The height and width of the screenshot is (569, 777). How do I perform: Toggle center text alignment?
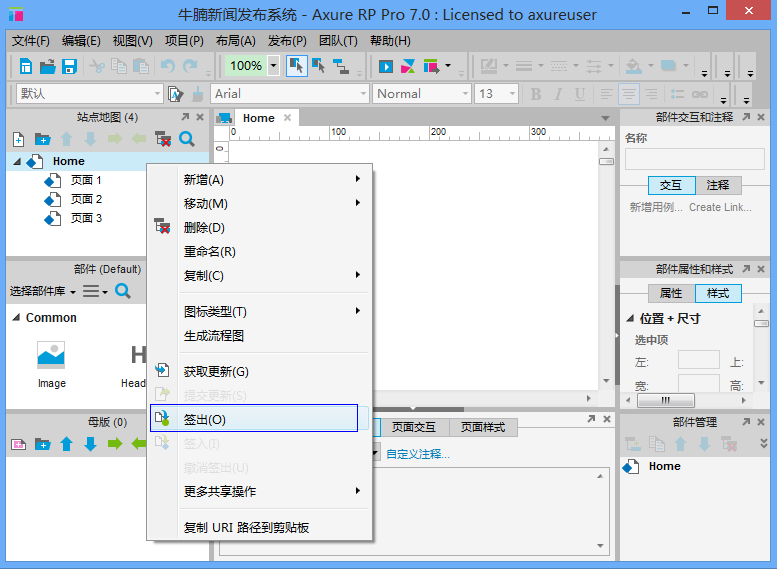629,94
